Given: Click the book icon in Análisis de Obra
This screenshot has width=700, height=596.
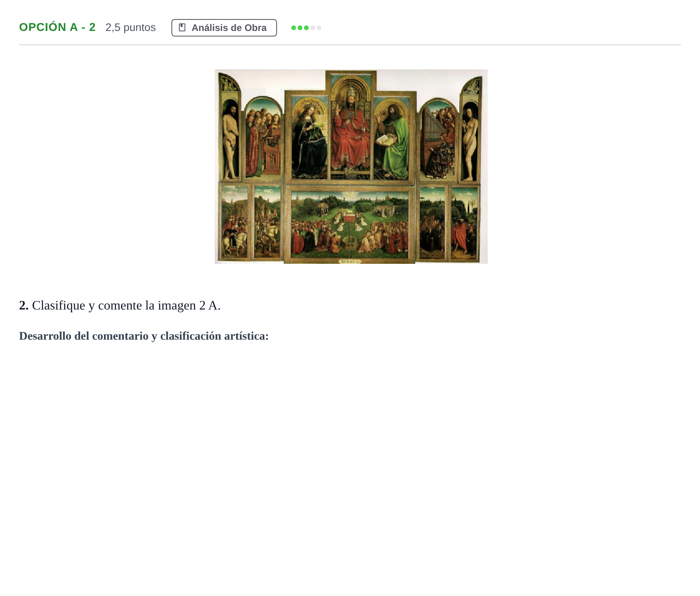Looking at the screenshot, I should click(x=182, y=27).
